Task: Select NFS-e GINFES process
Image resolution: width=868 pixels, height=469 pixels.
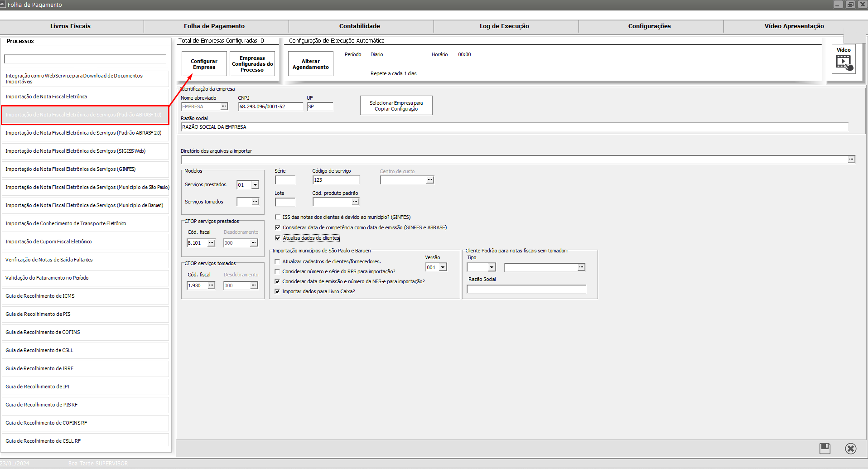Action: (x=85, y=169)
